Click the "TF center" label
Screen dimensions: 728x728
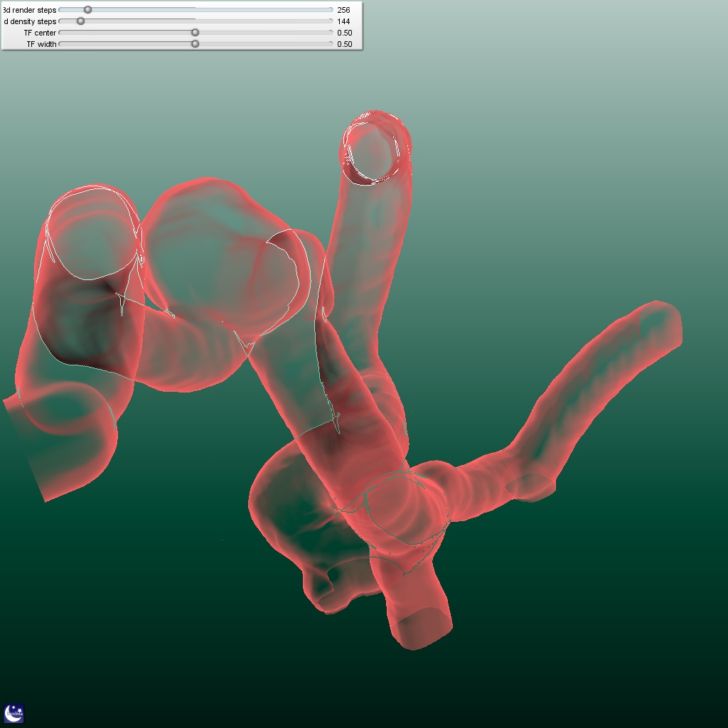(41, 33)
